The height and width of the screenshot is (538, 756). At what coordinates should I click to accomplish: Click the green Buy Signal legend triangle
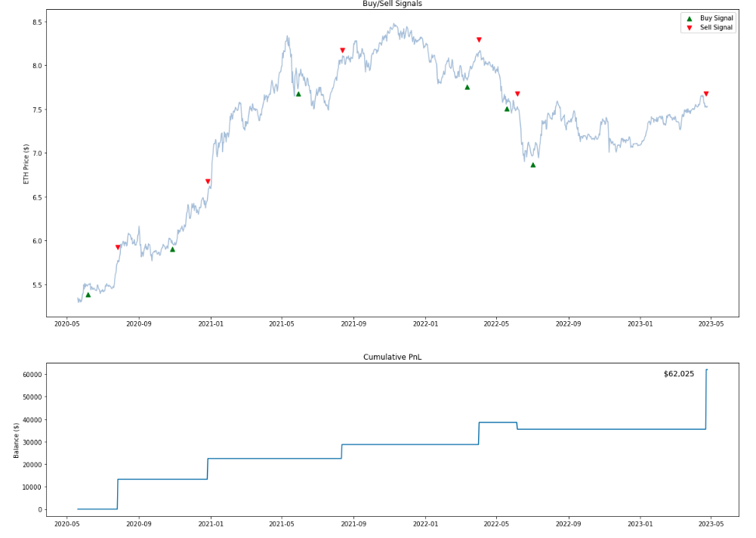[x=689, y=18]
